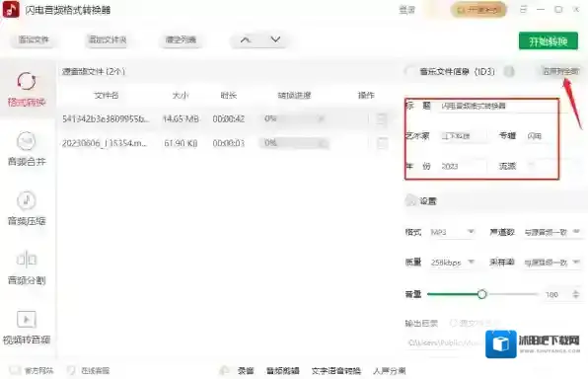Click the size cell 14.65 MB
Viewport: 588px width, 379px height.
click(x=181, y=119)
